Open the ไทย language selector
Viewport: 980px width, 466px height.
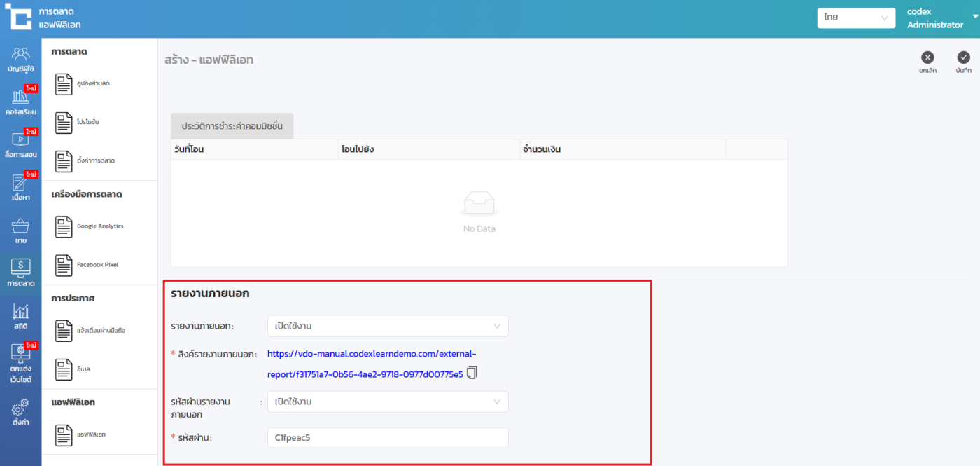[855, 18]
